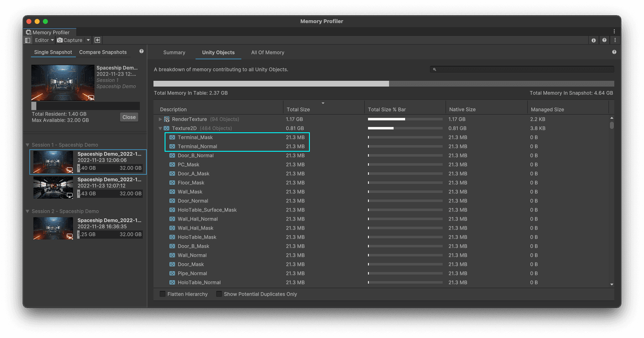
Task: Select the 16:36:35 snapshot in Session 2
Action: [x=88, y=228]
